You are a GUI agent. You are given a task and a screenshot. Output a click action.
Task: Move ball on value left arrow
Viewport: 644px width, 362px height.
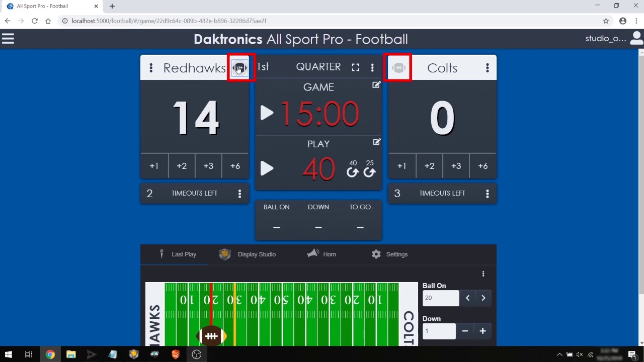click(x=467, y=298)
